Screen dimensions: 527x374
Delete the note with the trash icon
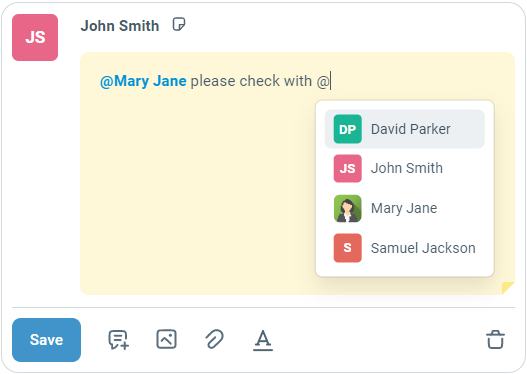pyautogui.click(x=495, y=340)
